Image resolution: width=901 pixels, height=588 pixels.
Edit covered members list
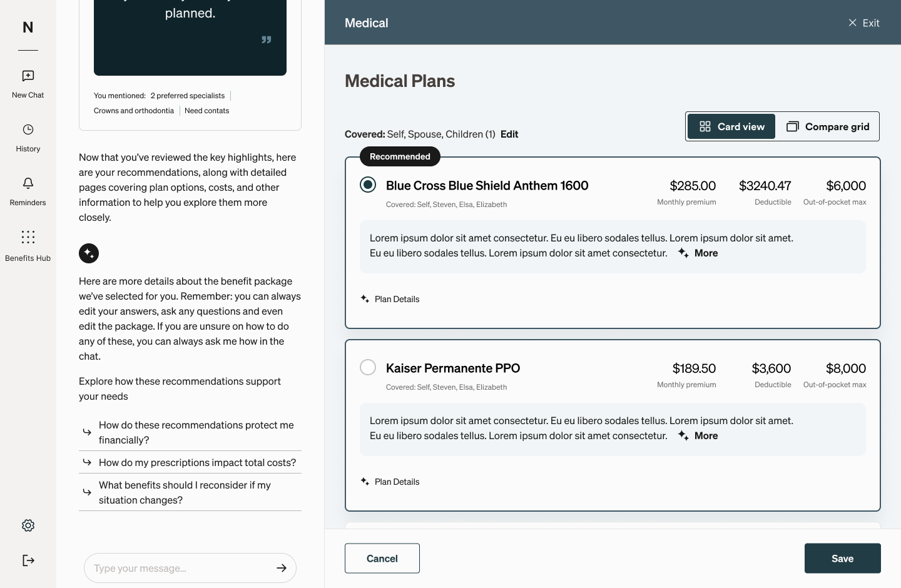click(509, 134)
